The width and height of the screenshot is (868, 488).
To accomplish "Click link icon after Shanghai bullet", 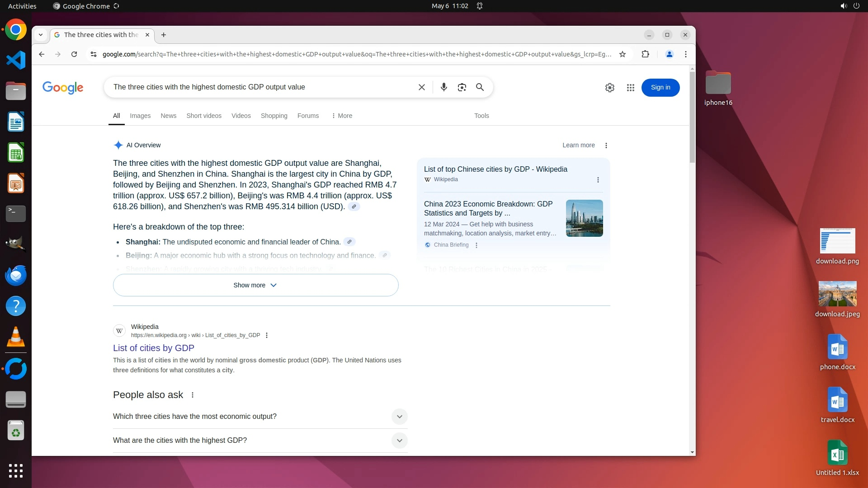I will pos(349,242).
